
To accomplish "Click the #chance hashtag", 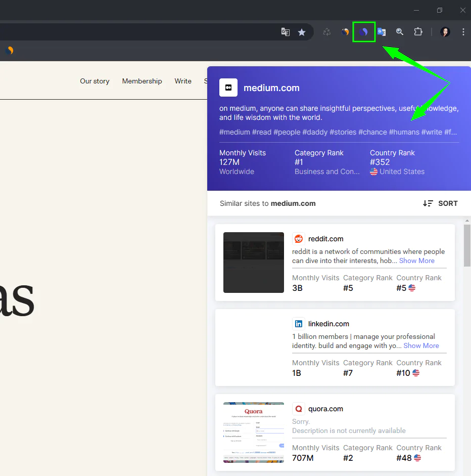I will coord(372,133).
